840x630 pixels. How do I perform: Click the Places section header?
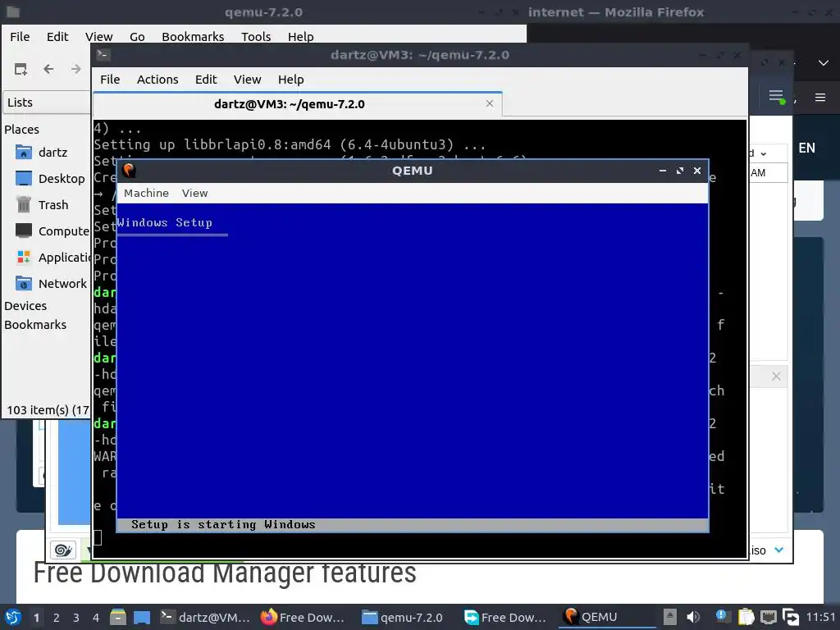21,130
